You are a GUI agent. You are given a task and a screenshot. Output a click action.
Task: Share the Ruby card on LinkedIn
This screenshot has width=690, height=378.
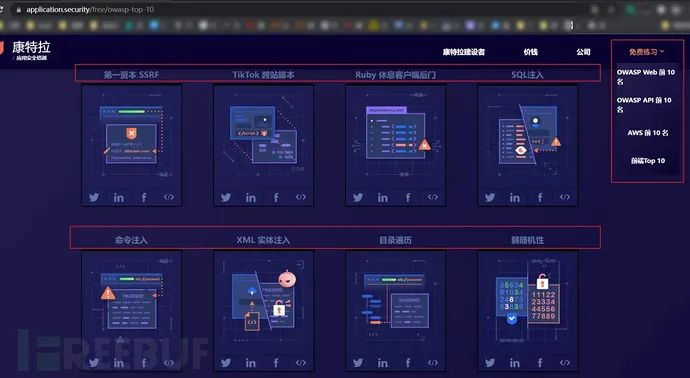383,198
